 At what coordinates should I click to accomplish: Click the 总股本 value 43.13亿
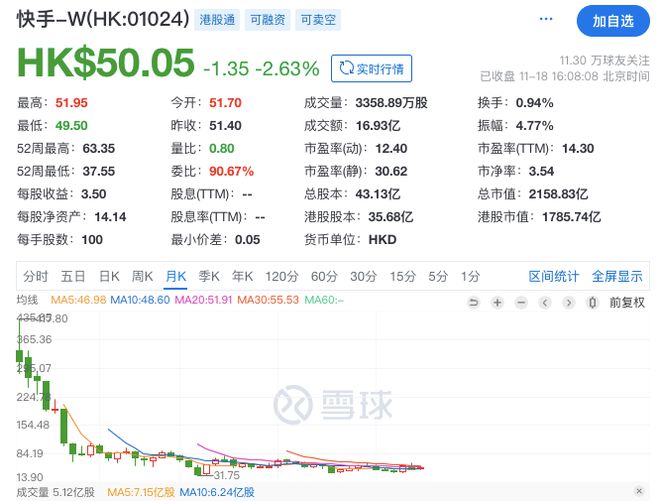[x=378, y=194]
